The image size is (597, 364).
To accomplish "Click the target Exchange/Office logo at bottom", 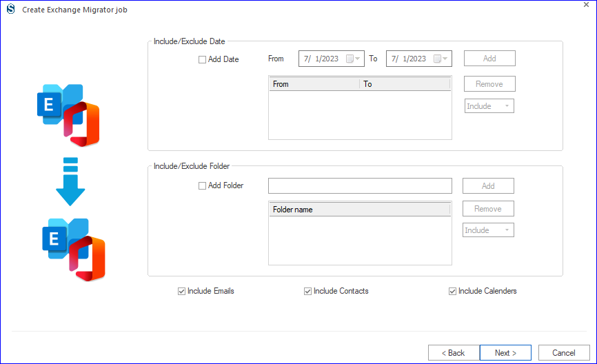I will coord(74,250).
